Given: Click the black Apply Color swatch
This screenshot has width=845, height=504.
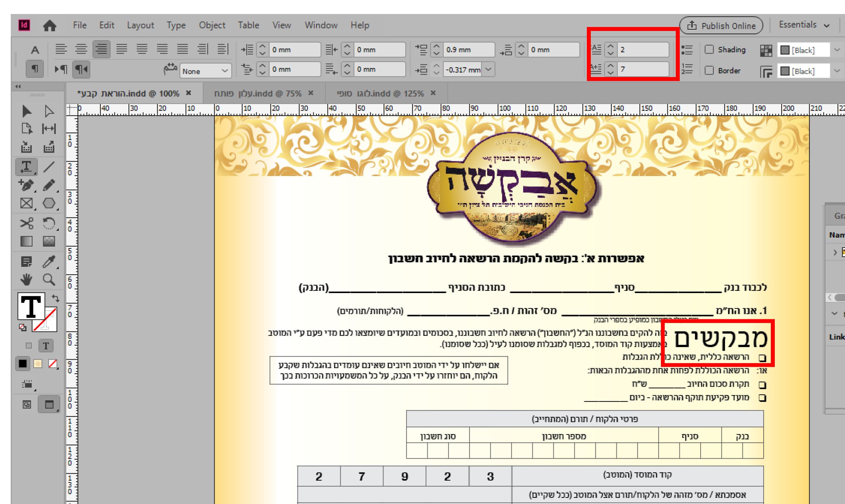Looking at the screenshot, I should [22, 364].
